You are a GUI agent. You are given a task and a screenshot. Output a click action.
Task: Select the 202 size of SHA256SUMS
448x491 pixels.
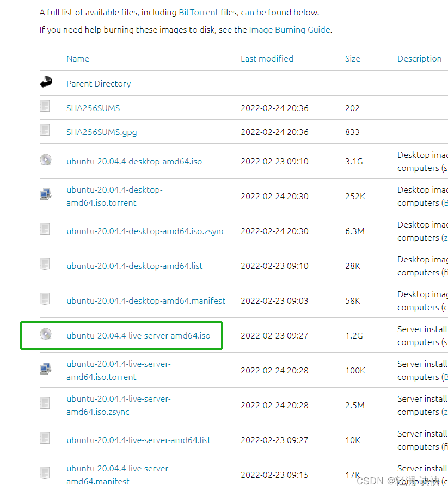[x=352, y=108]
